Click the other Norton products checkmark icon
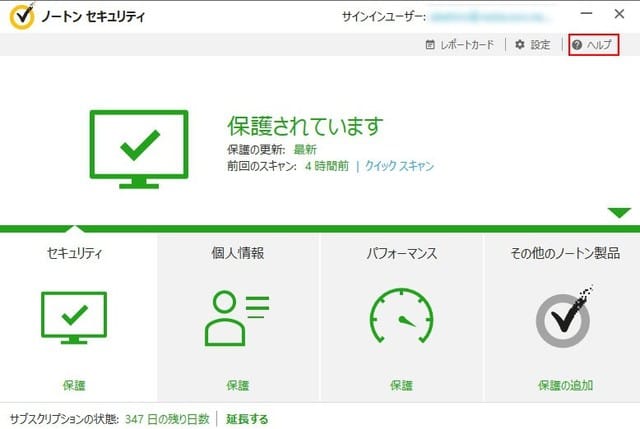 pos(564,318)
